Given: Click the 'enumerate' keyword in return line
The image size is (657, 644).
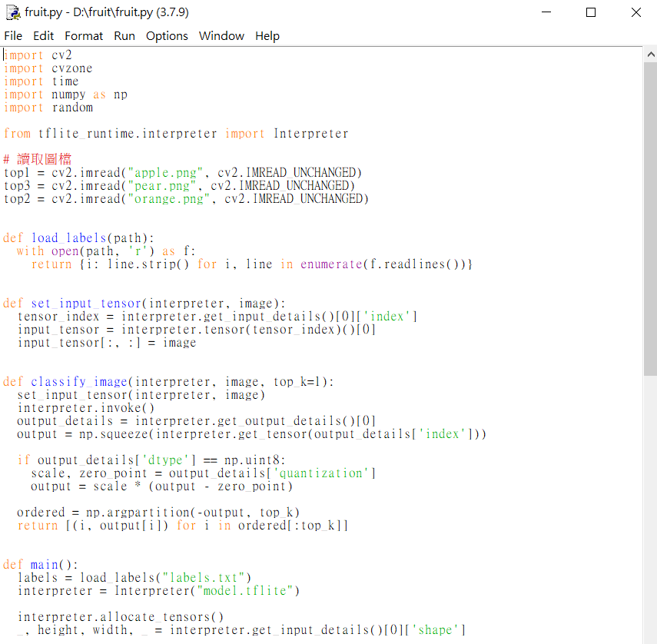Looking at the screenshot, I should tap(331, 264).
